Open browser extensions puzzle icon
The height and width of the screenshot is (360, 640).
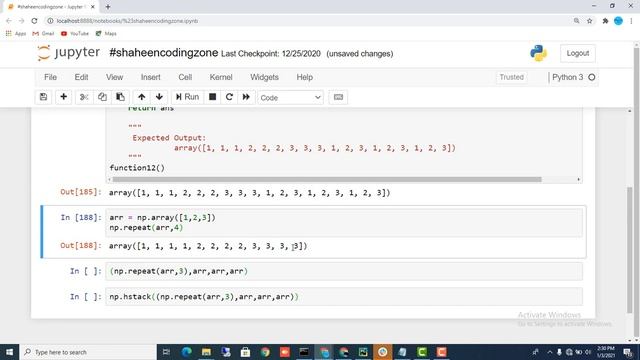(x=605, y=21)
